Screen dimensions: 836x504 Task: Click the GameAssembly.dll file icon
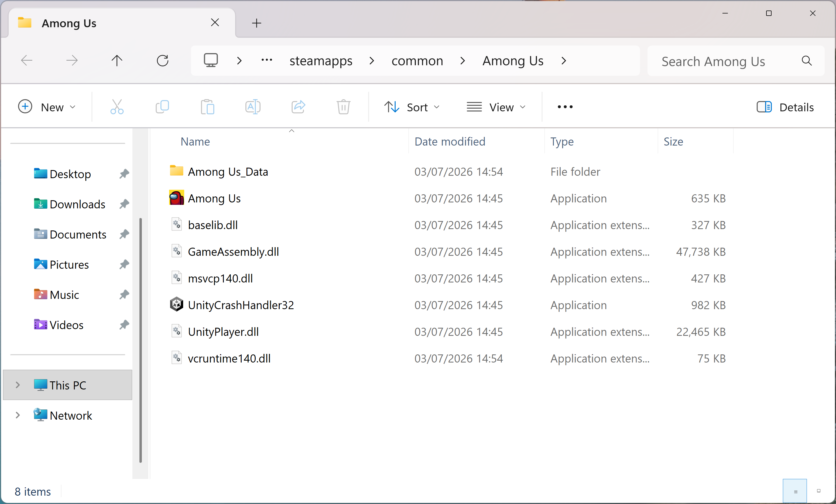[176, 251]
